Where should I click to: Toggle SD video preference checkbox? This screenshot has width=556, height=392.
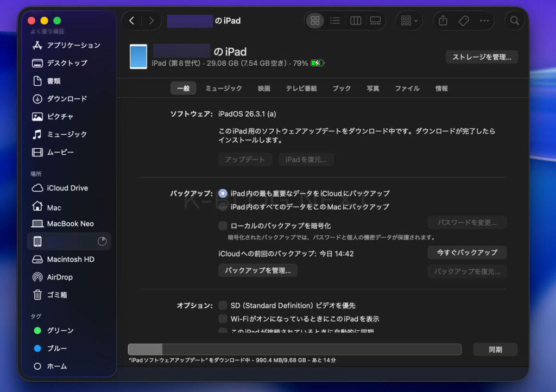point(223,305)
